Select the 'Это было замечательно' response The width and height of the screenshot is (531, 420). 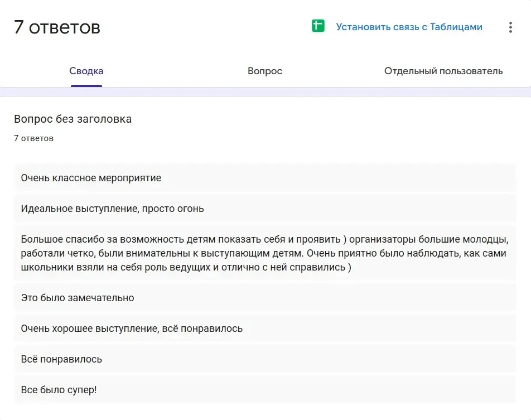click(x=265, y=298)
